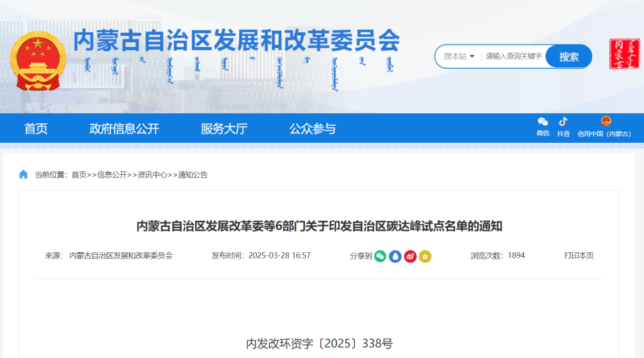
Task: Share article via the blue QQ bell icon
Action: tap(395, 256)
